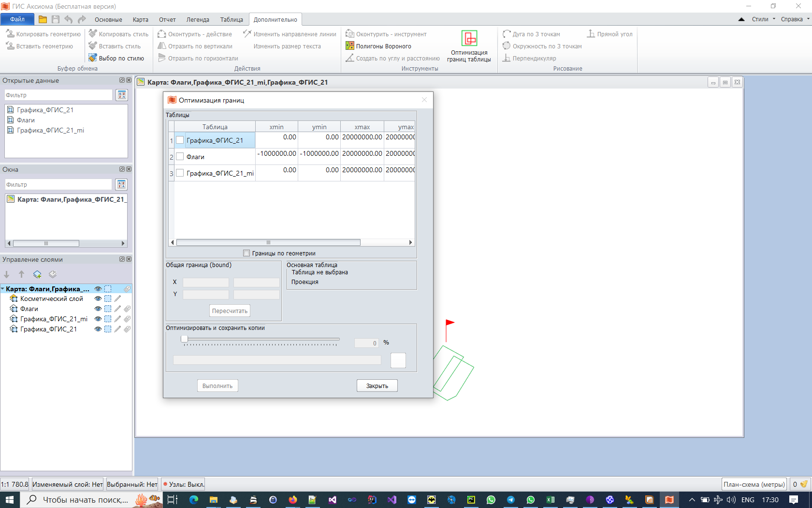Click the open folder icon in the quick toolbar

(x=43, y=19)
